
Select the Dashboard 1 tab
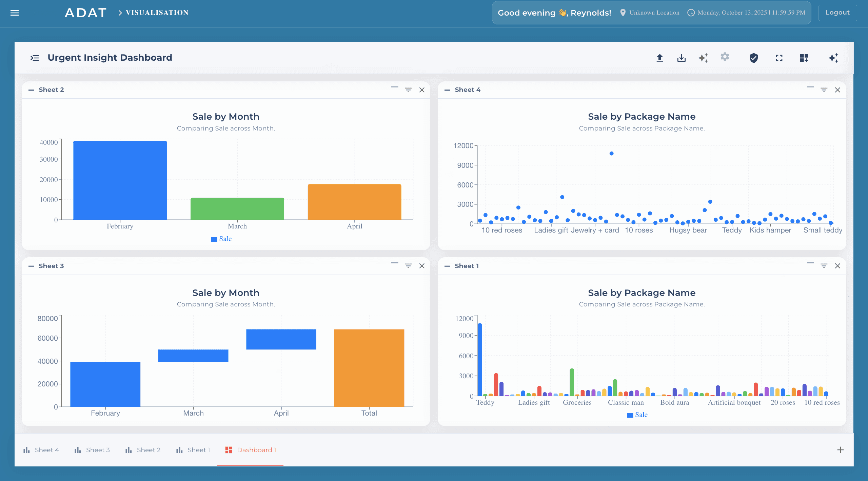coord(251,450)
